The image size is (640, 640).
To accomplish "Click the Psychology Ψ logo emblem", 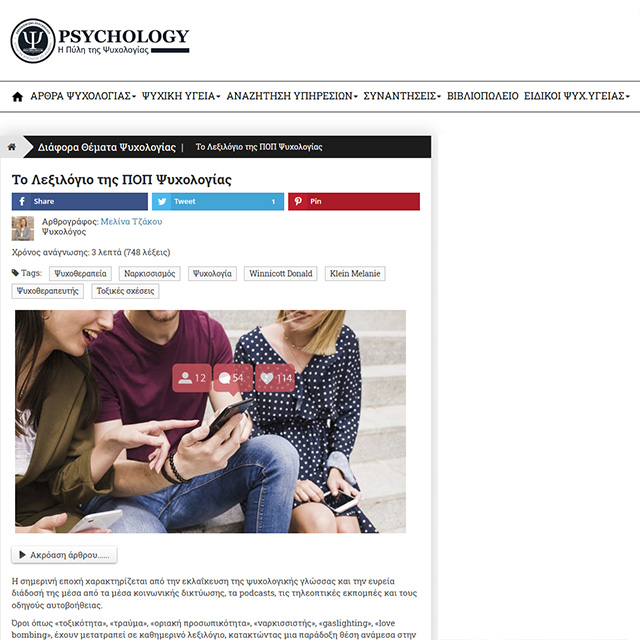I will pos(33,40).
